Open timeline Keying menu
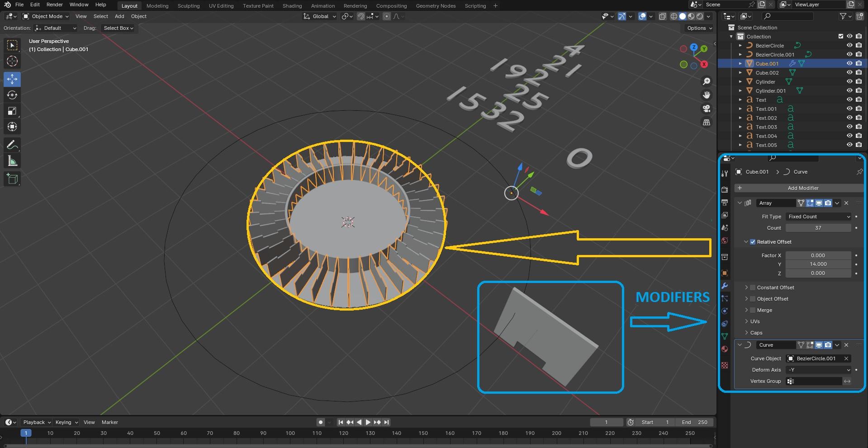This screenshot has width=868, height=448. 66,422
